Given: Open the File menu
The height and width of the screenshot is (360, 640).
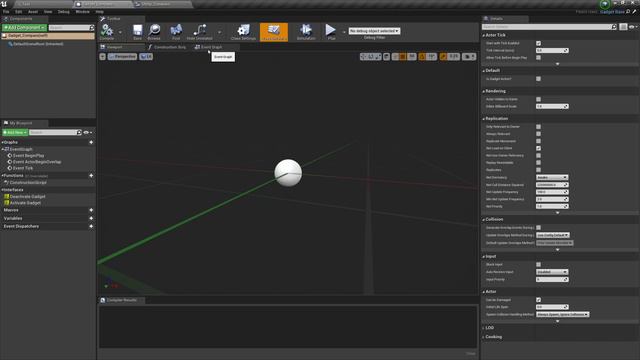Looking at the screenshot, I should 6,12.
